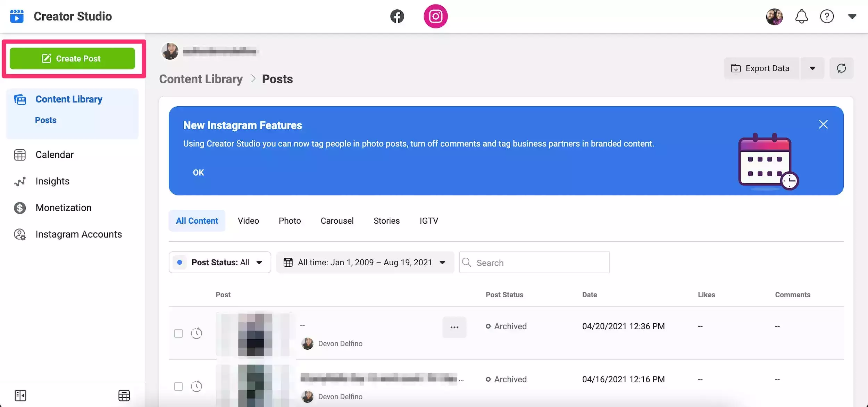Click the Search posts field

click(534, 263)
